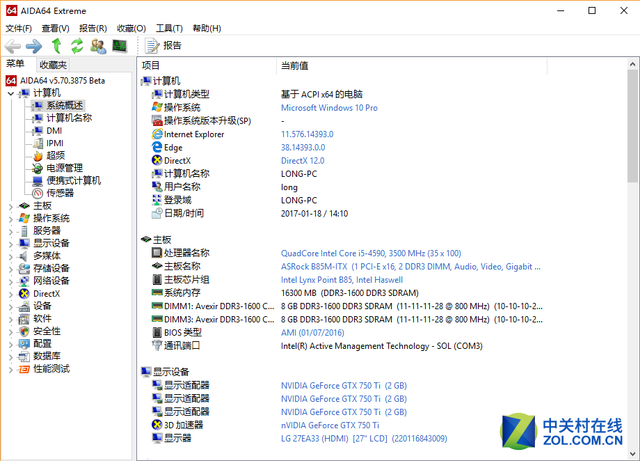Expand the 操作系统 tree node

11,219
